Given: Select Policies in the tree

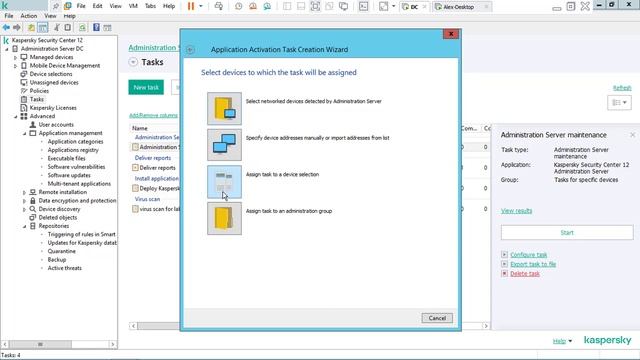Looking at the screenshot, I should coord(39,91).
